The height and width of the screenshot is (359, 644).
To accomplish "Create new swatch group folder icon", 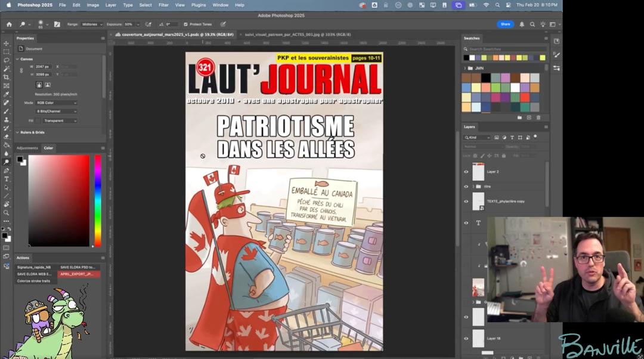I will [519, 117].
